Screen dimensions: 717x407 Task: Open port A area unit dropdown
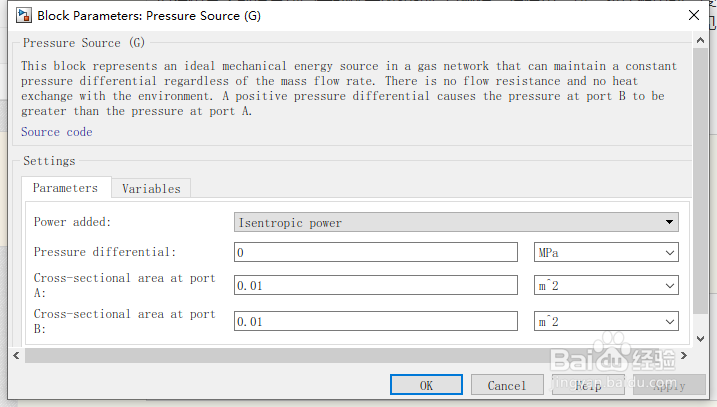coord(606,286)
